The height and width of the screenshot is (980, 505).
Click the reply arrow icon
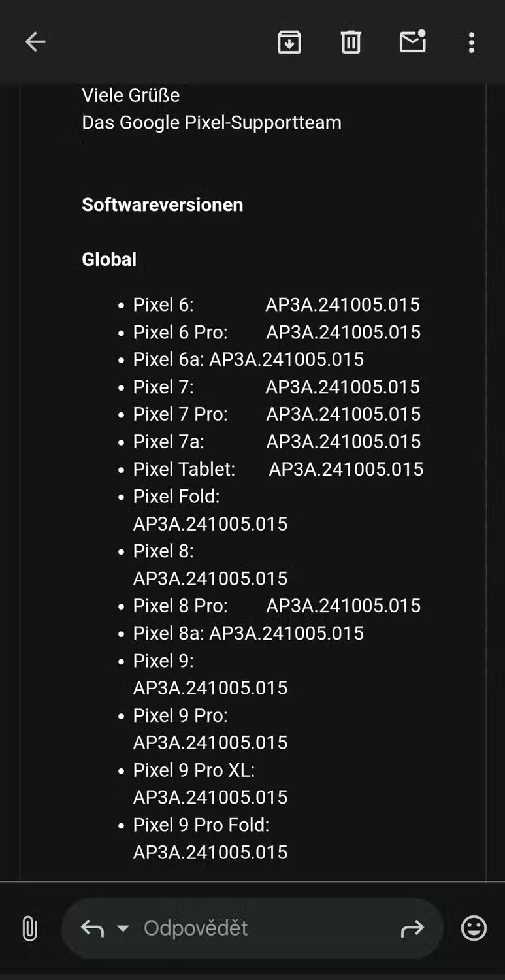pyautogui.click(x=92, y=928)
